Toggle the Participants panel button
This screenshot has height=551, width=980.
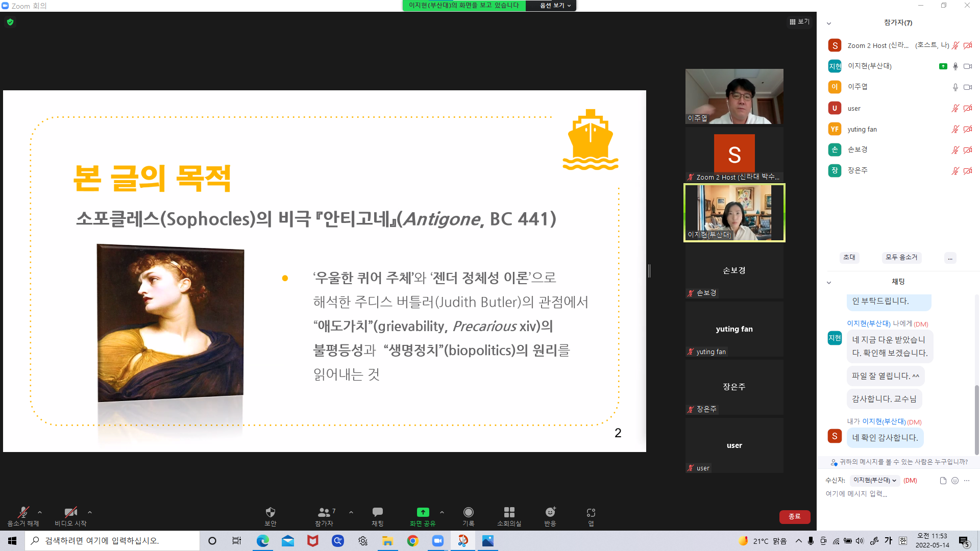324,512
